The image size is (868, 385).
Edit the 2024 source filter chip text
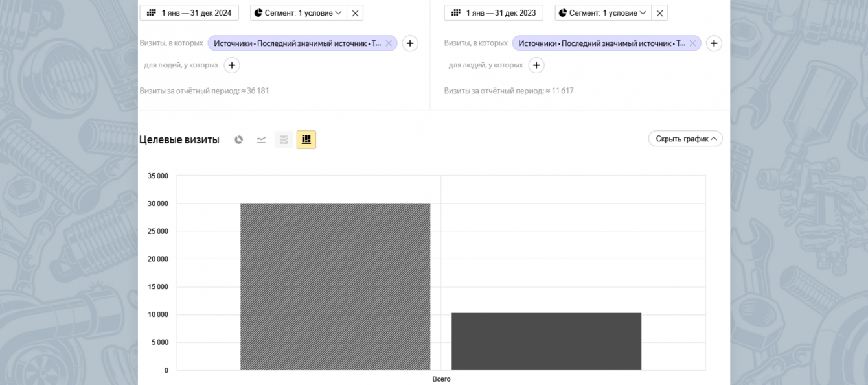(x=297, y=43)
